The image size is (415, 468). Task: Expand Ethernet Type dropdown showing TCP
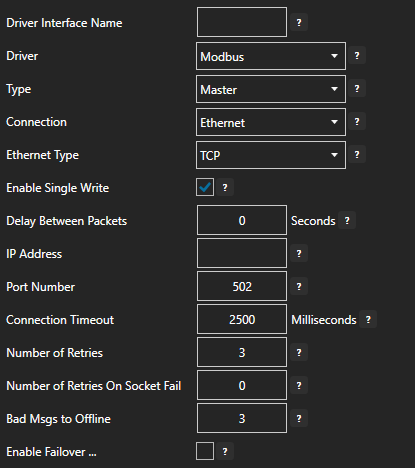(x=271, y=155)
